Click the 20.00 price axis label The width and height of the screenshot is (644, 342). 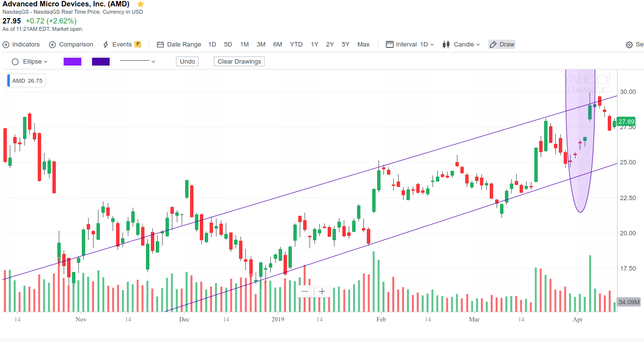[628, 233]
